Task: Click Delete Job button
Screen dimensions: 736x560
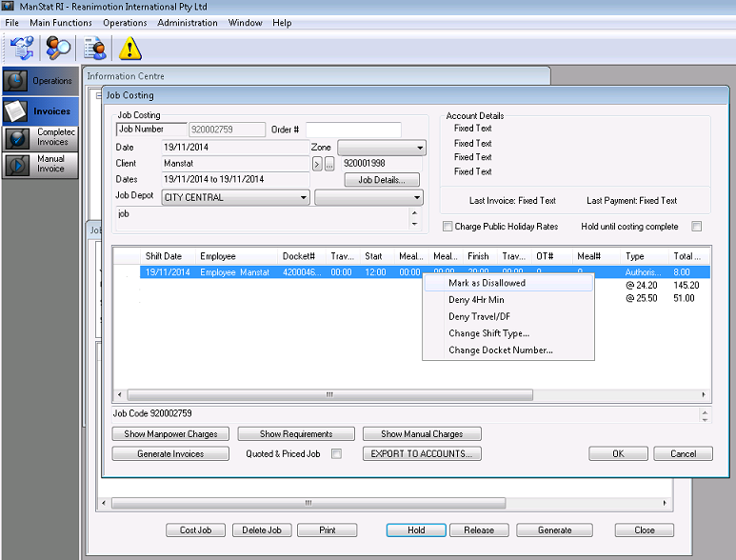Action: click(x=262, y=530)
